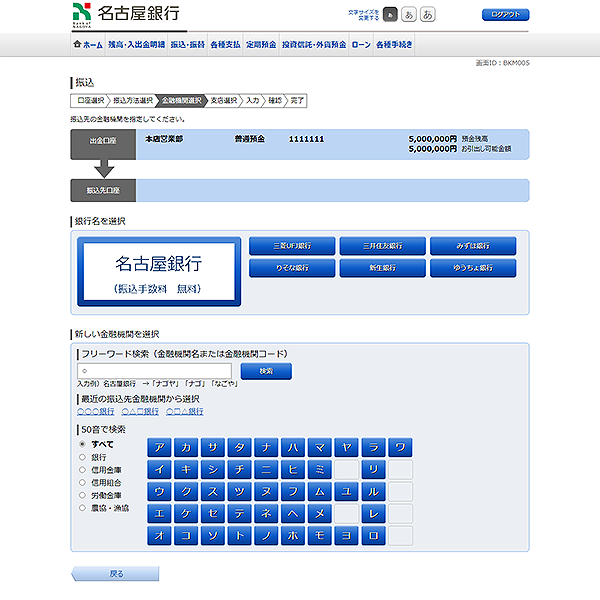Open 定期預金 menu
The height and width of the screenshot is (600, 600).
[x=261, y=45]
